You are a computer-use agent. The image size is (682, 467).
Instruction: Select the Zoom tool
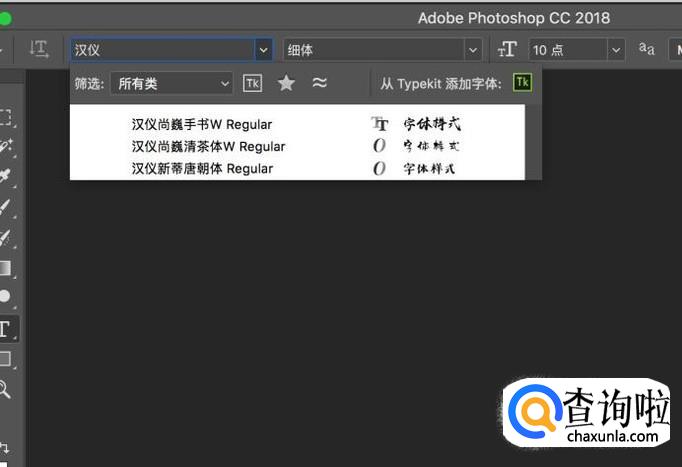(5, 389)
